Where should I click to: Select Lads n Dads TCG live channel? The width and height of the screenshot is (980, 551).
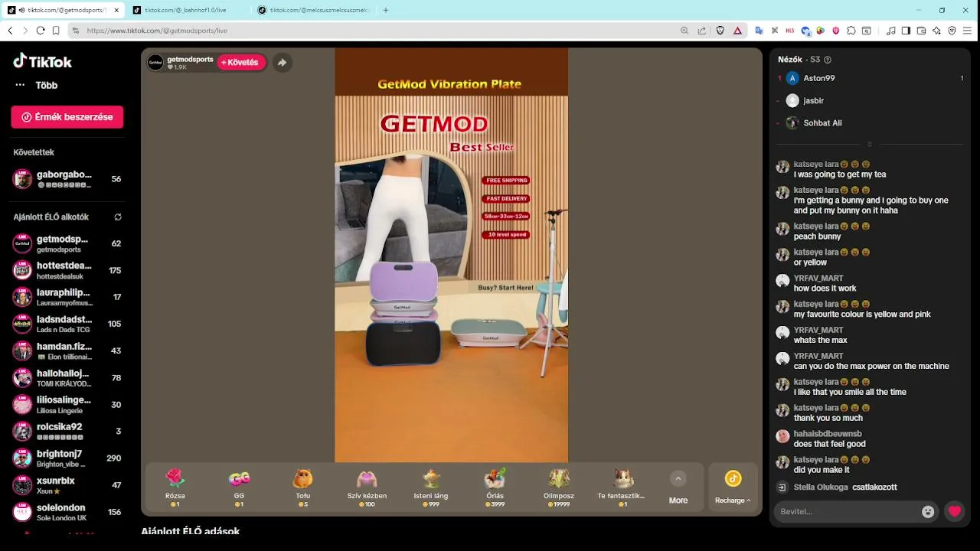67,324
